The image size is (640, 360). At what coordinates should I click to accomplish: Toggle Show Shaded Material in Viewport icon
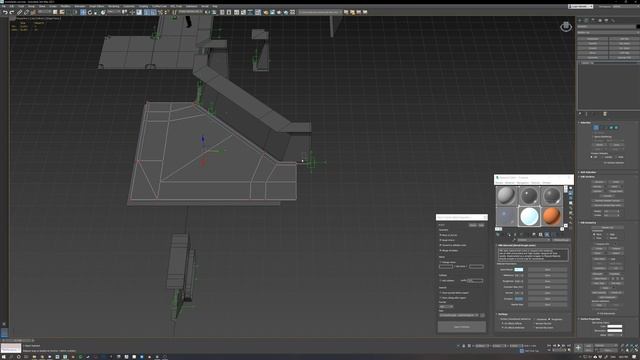coord(547,234)
